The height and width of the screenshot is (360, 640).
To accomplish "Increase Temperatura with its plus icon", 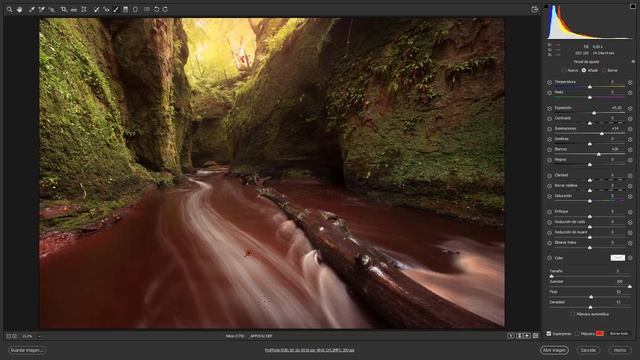I will coord(630,82).
